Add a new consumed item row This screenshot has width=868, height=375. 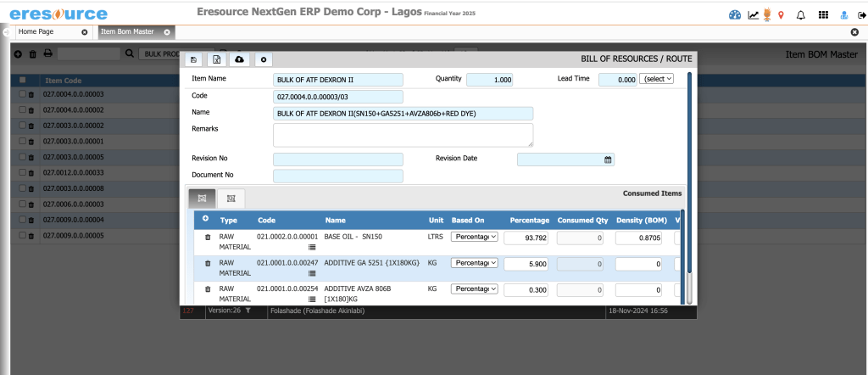(x=205, y=219)
